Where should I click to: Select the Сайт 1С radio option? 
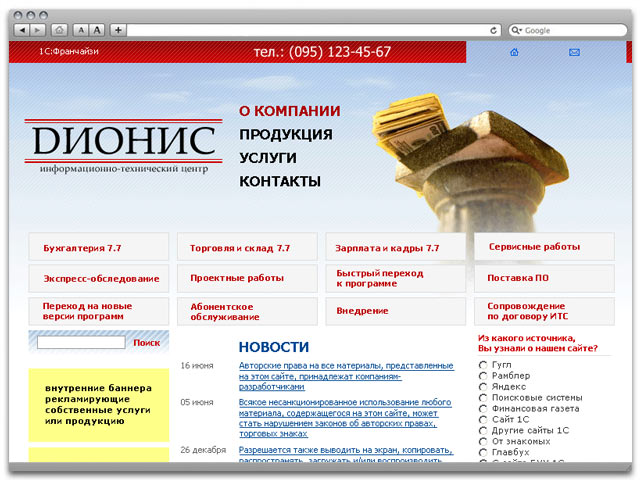click(483, 420)
